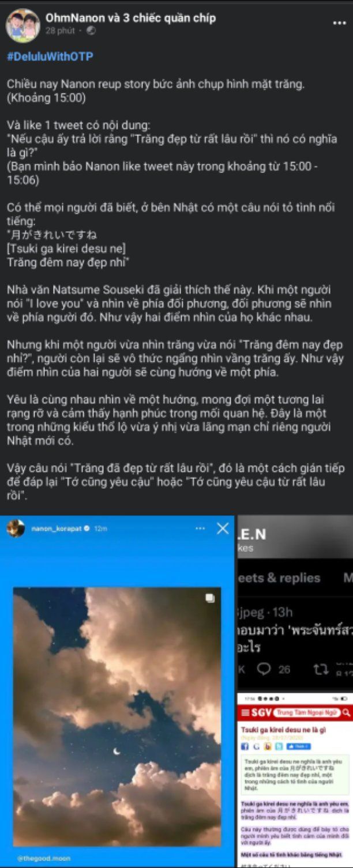Click the reply bubble icon showing 26
The image size is (353, 868).
[x=264, y=669]
